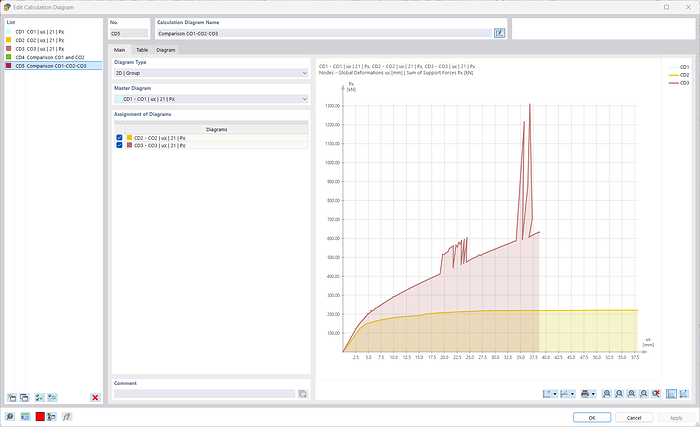
Task: Click the first magnifier zoom icon in chart toolbar
Action: pyautogui.click(x=608, y=394)
